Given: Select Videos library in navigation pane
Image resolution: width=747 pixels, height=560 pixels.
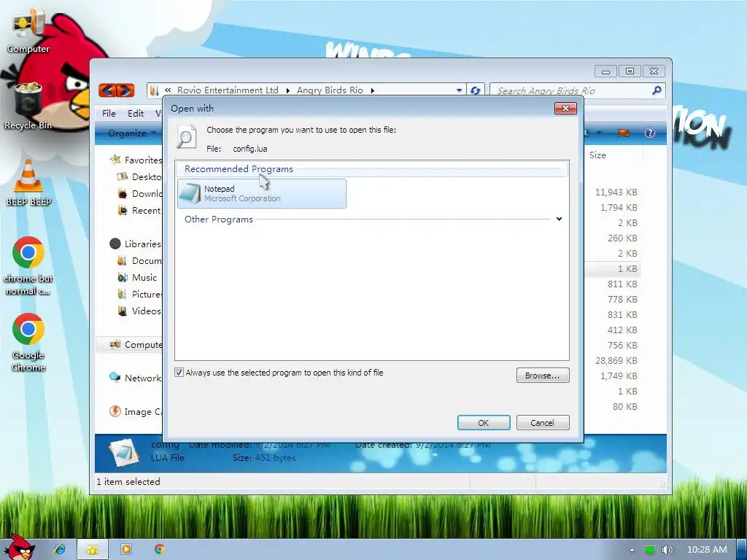Looking at the screenshot, I should point(139,311).
